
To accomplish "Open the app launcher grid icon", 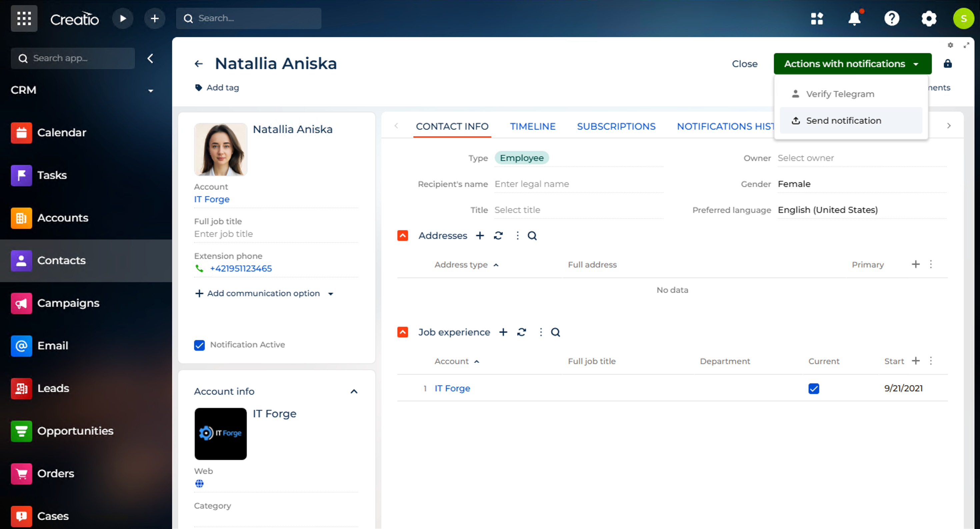I will pos(24,18).
